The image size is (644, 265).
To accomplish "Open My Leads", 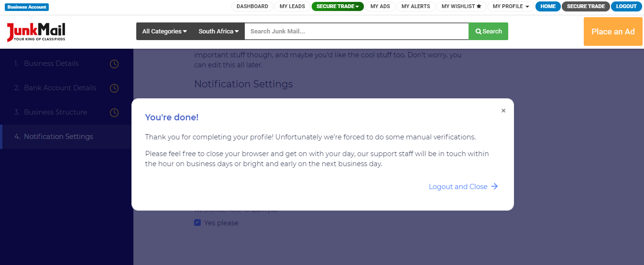I will pos(292,7).
